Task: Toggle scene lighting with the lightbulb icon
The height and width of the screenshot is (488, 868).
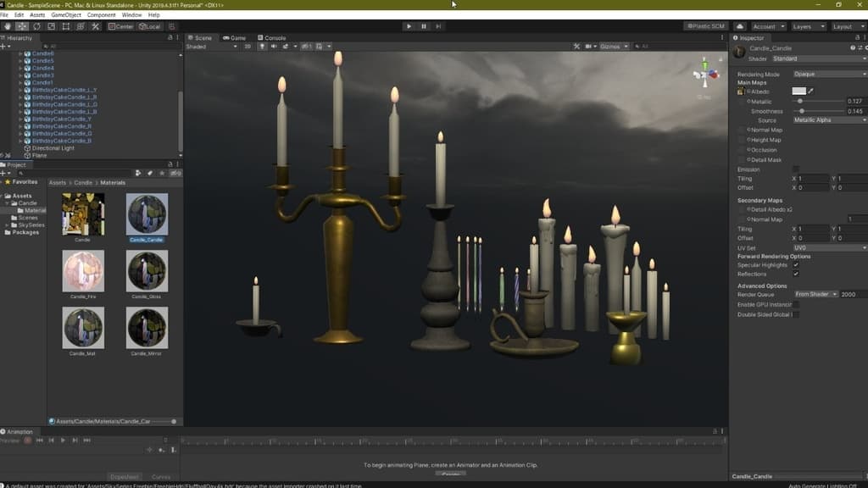Action: [262, 47]
